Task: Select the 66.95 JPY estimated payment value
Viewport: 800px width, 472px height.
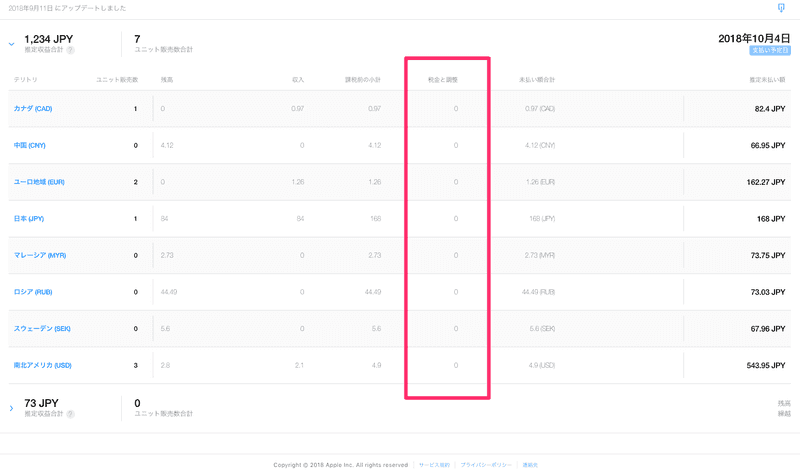Action: click(768, 146)
